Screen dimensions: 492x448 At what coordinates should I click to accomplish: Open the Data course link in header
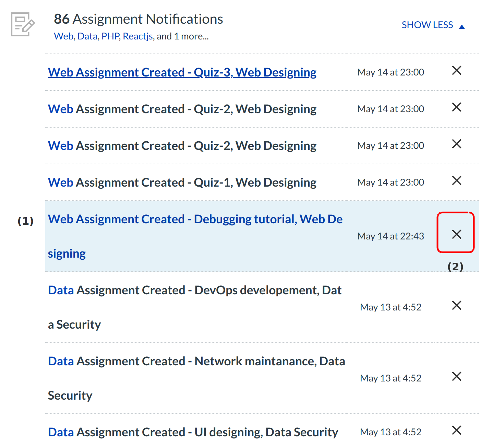pyautogui.click(x=87, y=36)
